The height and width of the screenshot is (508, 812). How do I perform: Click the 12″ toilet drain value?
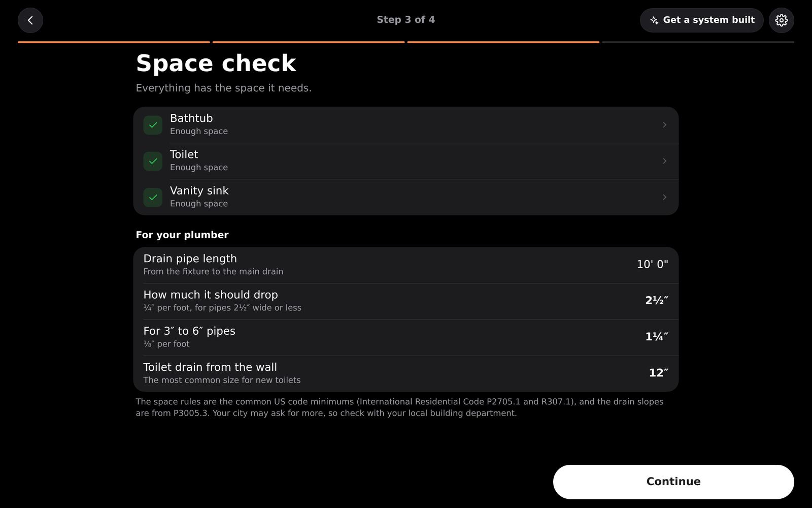pyautogui.click(x=659, y=372)
